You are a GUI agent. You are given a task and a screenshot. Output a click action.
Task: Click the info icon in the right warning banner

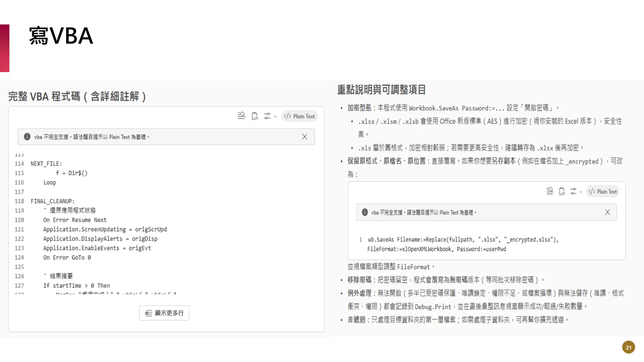point(365,212)
